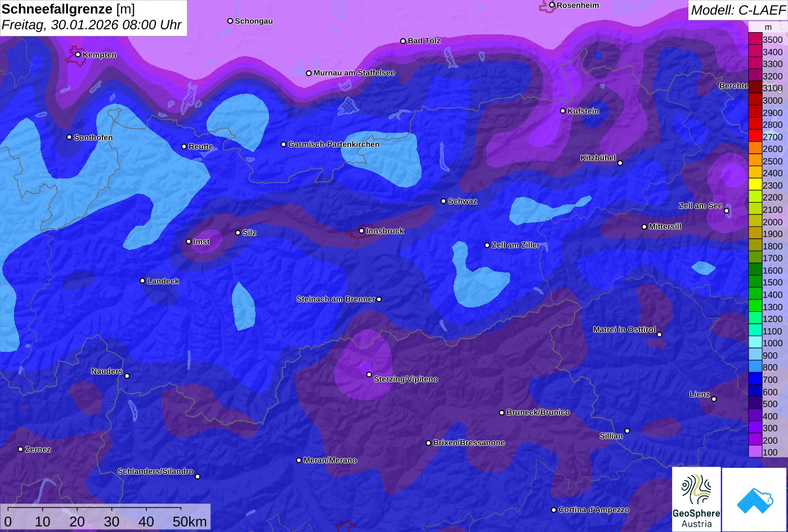The height and width of the screenshot is (532, 788).
Task: Click the 700 m blue legend swatch
Action: 755,379
